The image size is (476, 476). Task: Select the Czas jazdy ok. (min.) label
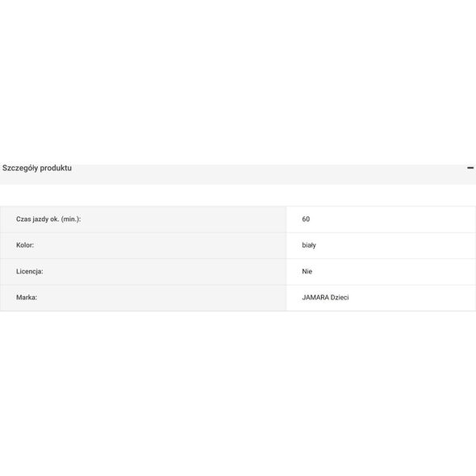(48, 219)
